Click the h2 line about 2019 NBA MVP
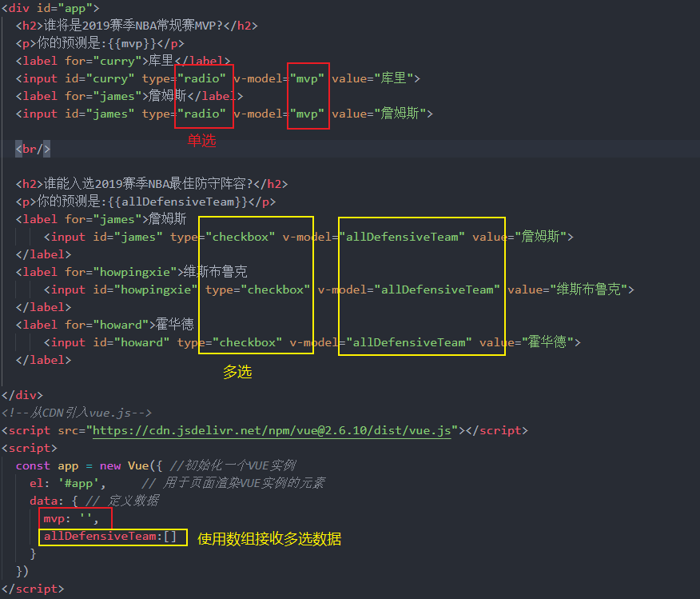Viewport: 700px width, 599px height. (x=137, y=26)
